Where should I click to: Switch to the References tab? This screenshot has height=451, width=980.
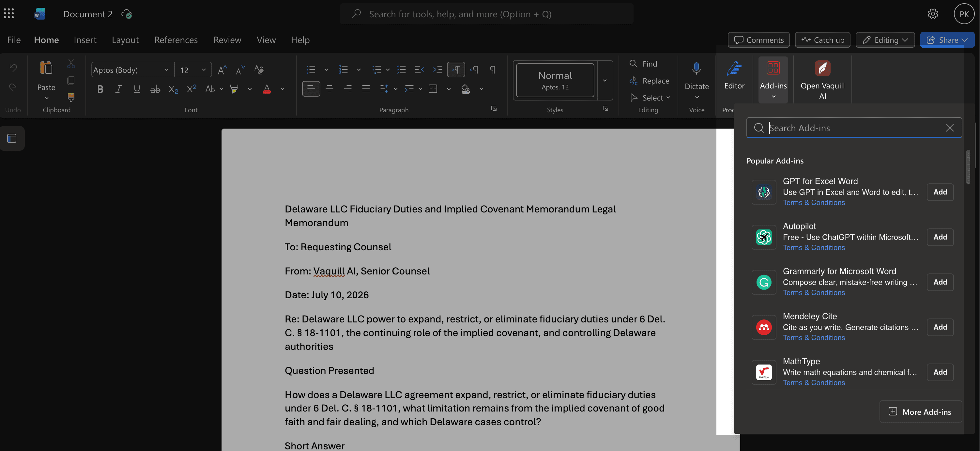[176, 39]
